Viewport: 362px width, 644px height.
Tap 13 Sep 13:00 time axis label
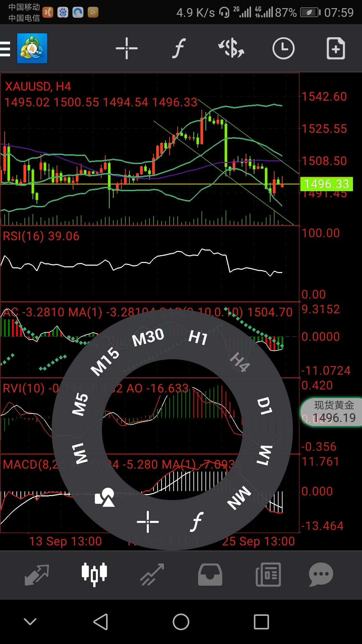pyautogui.click(x=65, y=541)
